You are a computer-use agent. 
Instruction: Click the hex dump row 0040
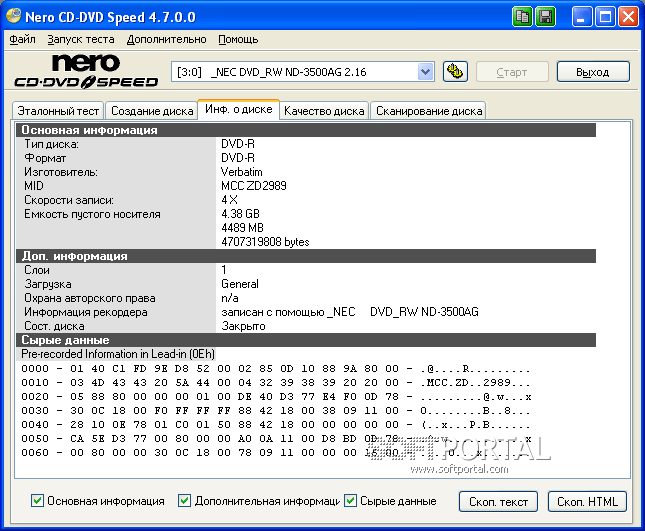coord(276,424)
